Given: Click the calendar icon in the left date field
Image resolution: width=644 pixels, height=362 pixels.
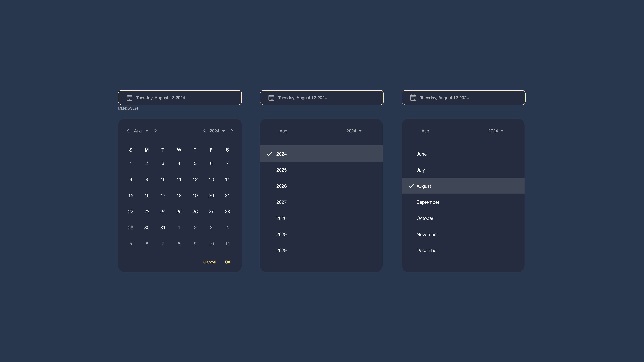Looking at the screenshot, I should tap(129, 98).
